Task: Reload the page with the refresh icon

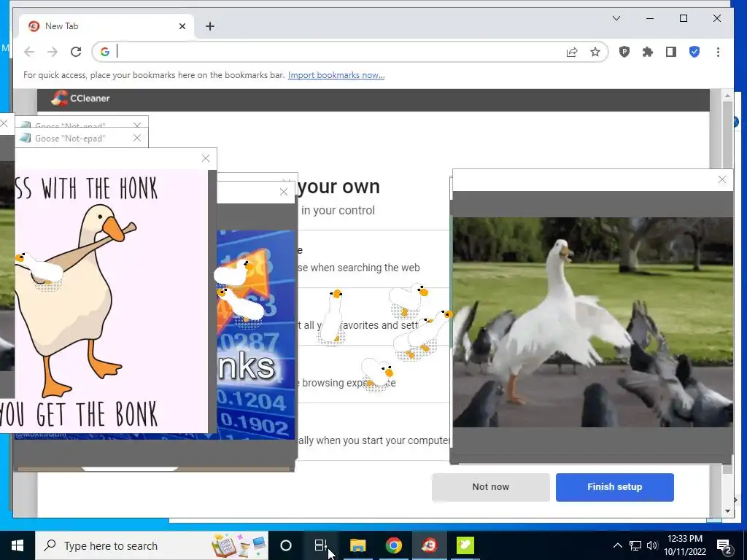Action: click(x=76, y=52)
